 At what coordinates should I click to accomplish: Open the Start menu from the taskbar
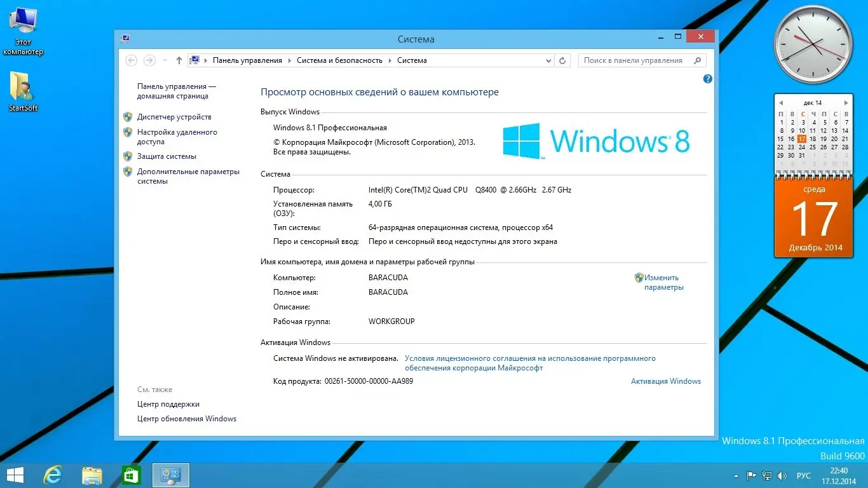click(15, 475)
